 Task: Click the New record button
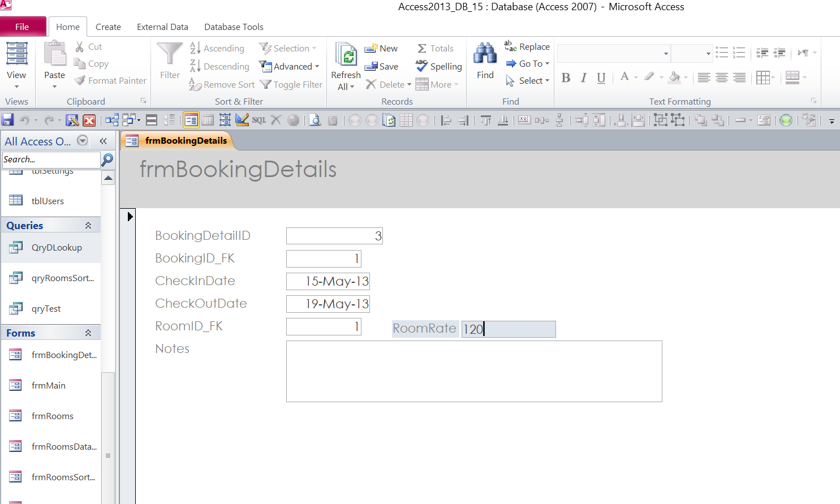(381, 49)
